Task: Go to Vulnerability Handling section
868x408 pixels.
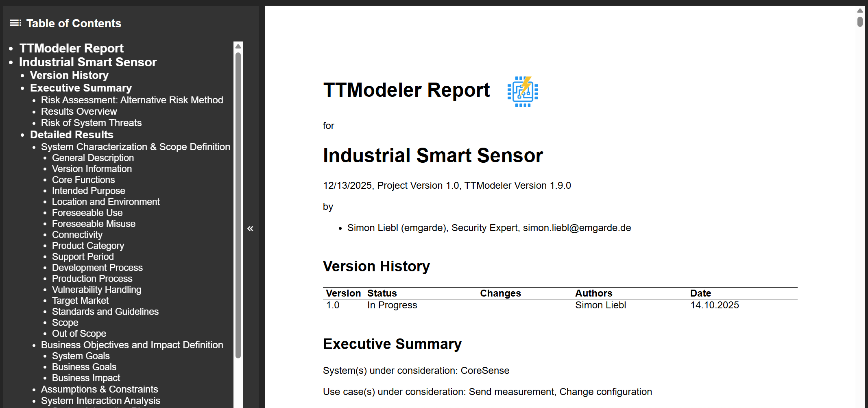Action: pyautogui.click(x=96, y=290)
